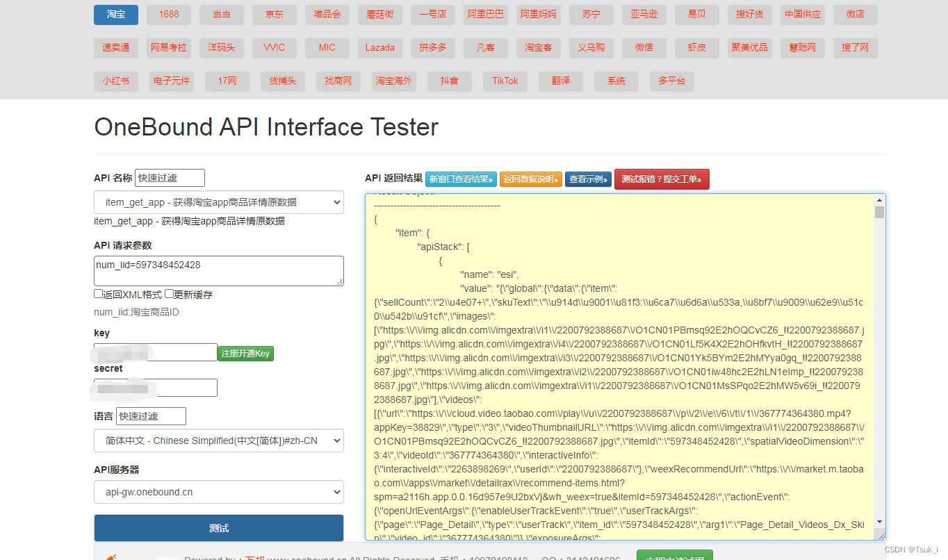Open the 淘宝海外 tab

coord(394,81)
